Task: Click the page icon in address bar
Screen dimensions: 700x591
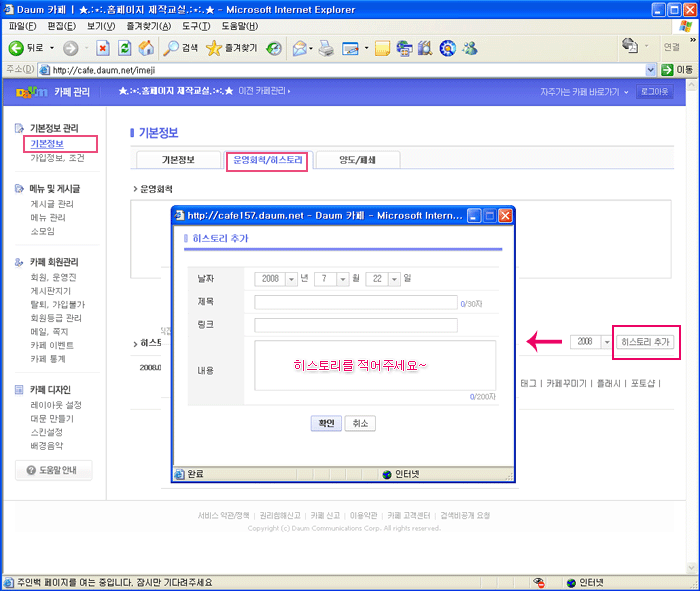Action: tap(44, 70)
